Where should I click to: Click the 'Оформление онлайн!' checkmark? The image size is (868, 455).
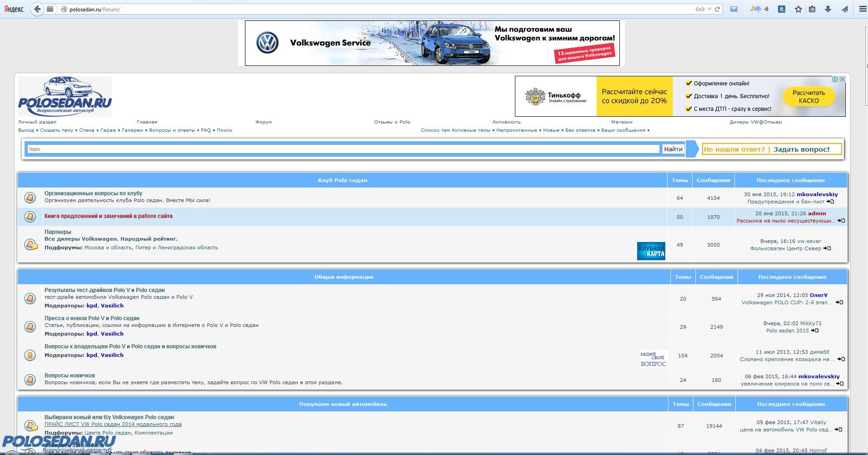[688, 83]
